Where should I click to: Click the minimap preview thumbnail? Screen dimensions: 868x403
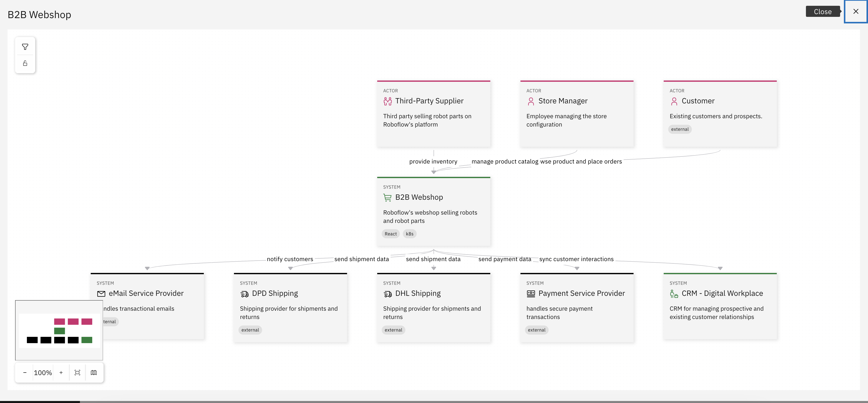point(59,330)
